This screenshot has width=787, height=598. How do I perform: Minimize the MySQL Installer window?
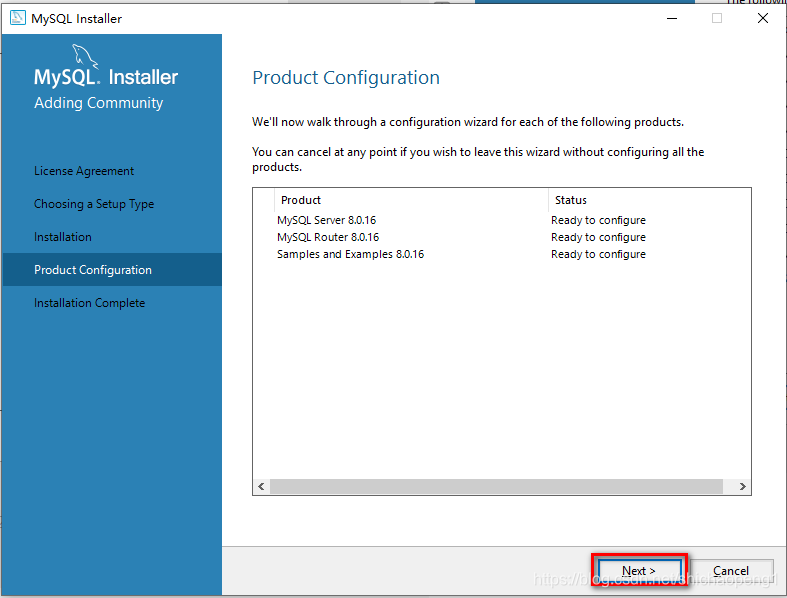point(672,19)
